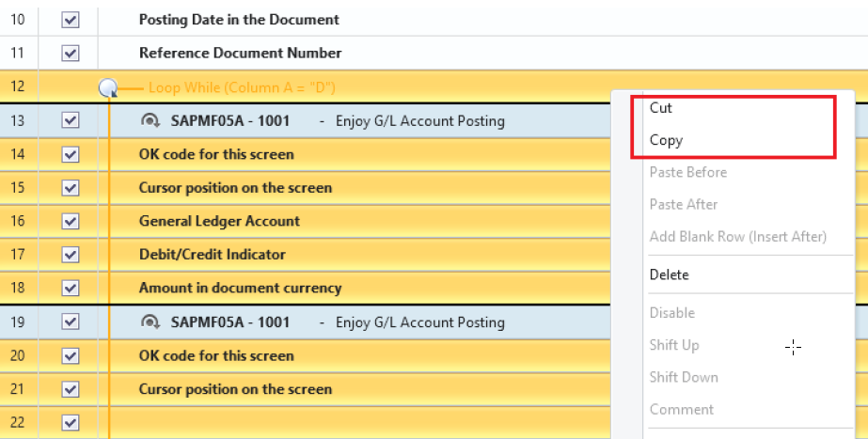Toggle checkbox for Debit/Credit Indicator row

tap(70, 255)
